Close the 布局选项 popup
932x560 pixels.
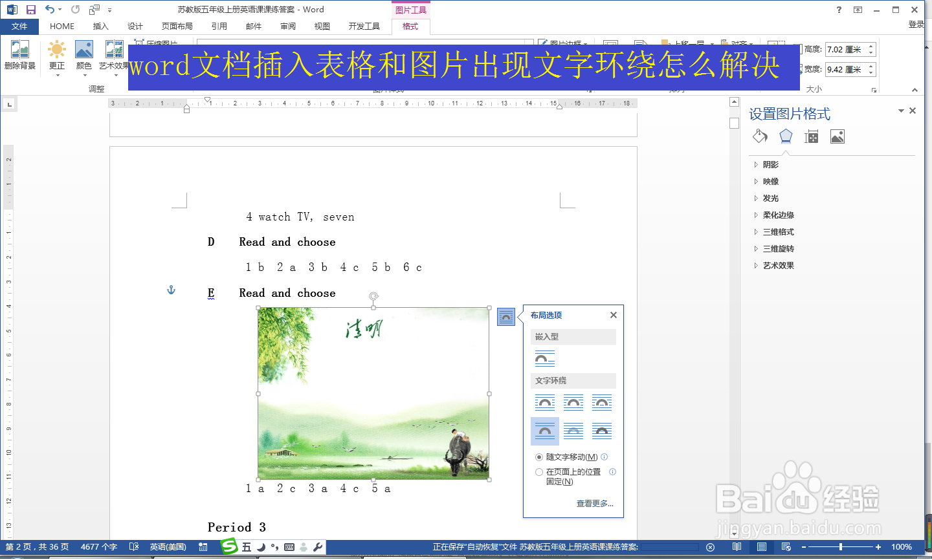point(613,315)
